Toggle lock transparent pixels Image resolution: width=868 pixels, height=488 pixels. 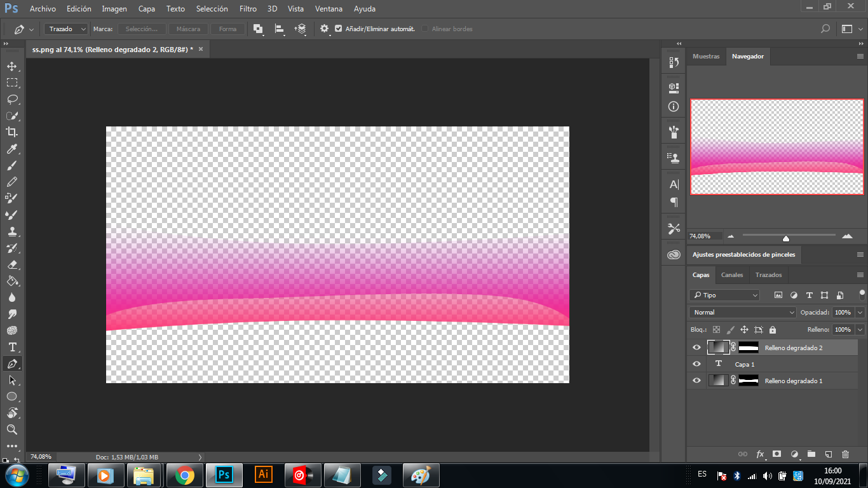716,330
